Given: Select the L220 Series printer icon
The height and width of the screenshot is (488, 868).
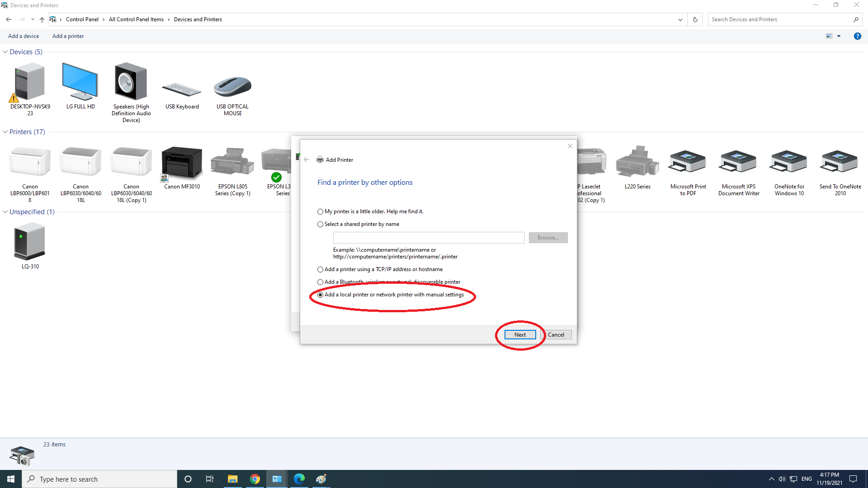Looking at the screenshot, I should (637, 163).
